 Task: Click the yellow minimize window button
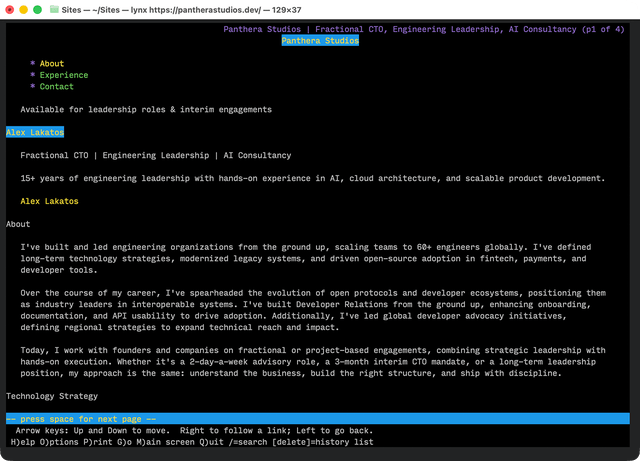pyautogui.click(x=23, y=9)
